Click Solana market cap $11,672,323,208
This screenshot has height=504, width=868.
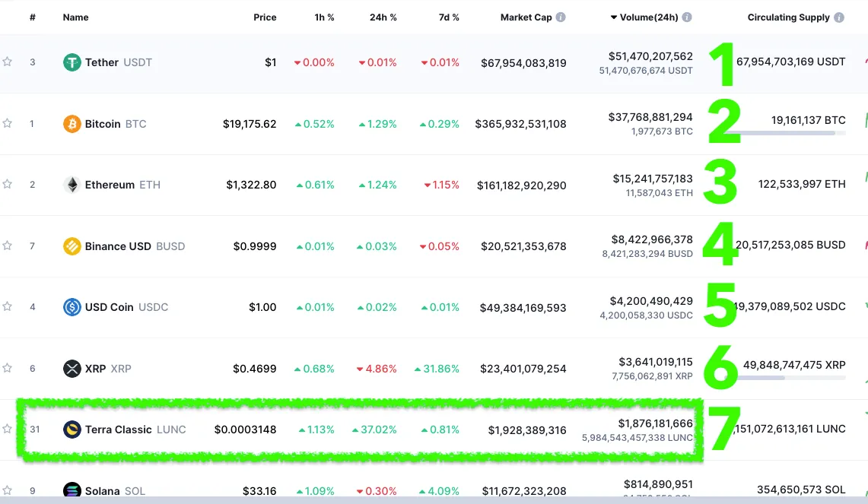pyautogui.click(x=524, y=491)
